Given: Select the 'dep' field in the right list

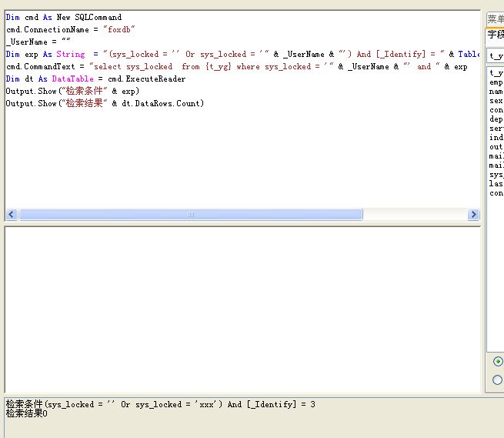Looking at the screenshot, I should point(496,119).
